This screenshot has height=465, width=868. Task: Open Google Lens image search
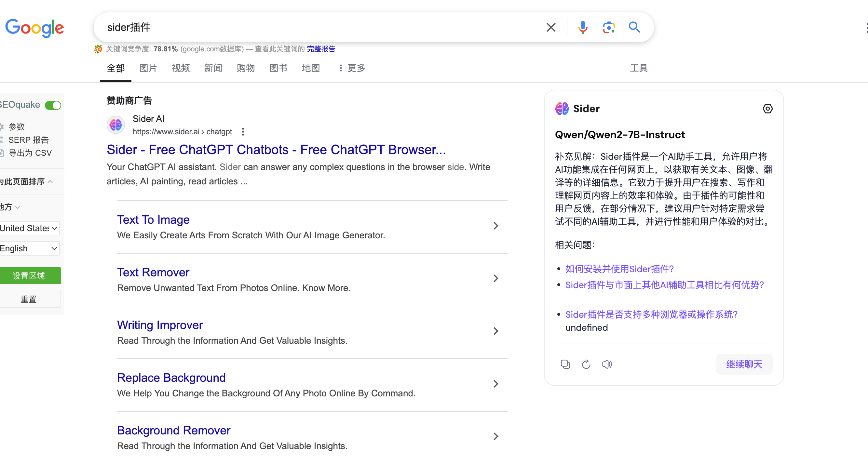click(608, 27)
